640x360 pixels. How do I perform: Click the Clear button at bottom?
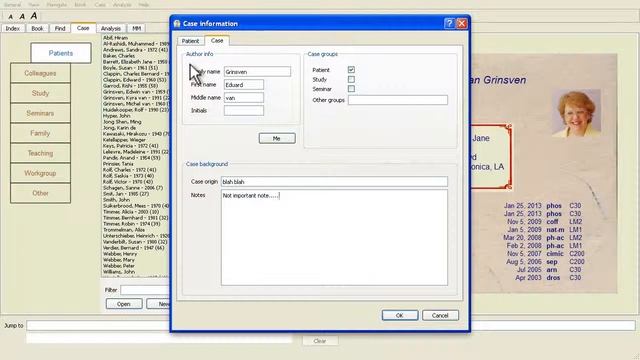click(x=320, y=340)
